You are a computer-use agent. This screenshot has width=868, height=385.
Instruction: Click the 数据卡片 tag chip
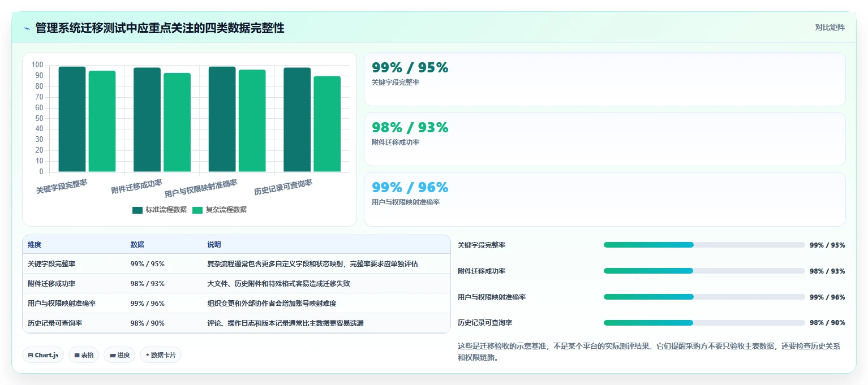point(161,355)
